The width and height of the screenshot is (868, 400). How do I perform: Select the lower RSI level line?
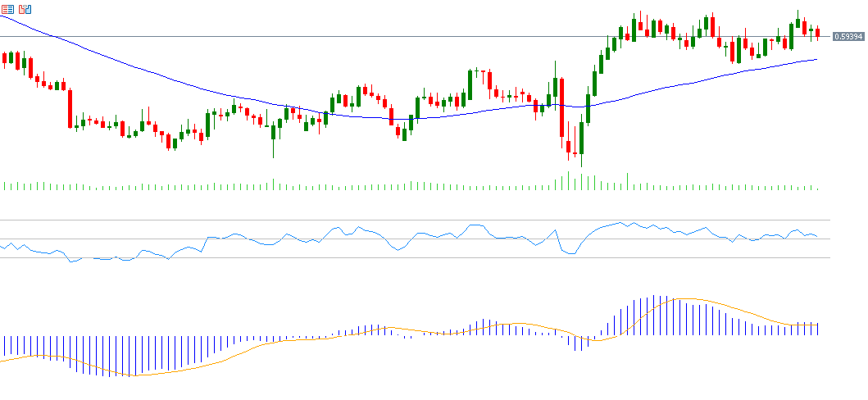click(410, 257)
